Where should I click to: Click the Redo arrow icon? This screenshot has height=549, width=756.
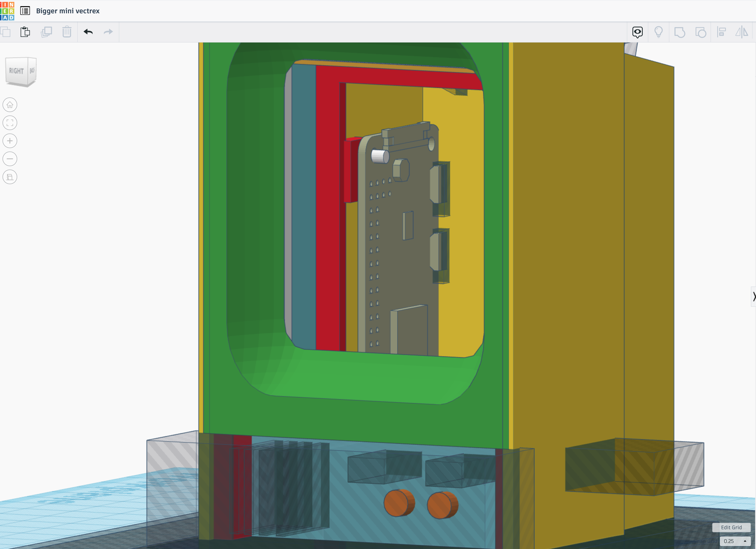[108, 32]
